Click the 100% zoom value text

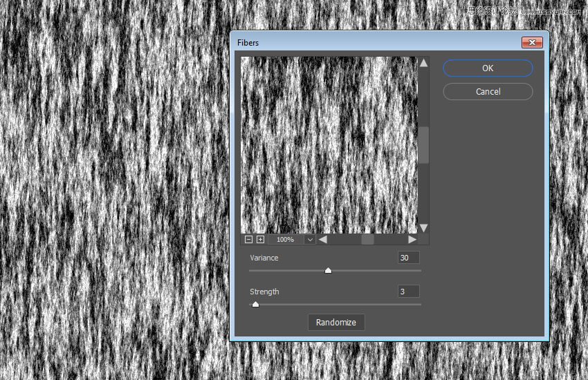pos(285,239)
